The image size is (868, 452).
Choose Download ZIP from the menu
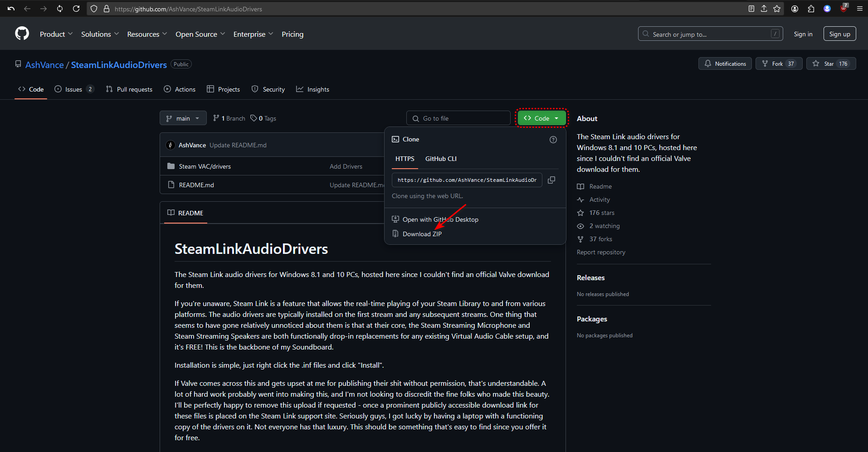[x=422, y=234]
